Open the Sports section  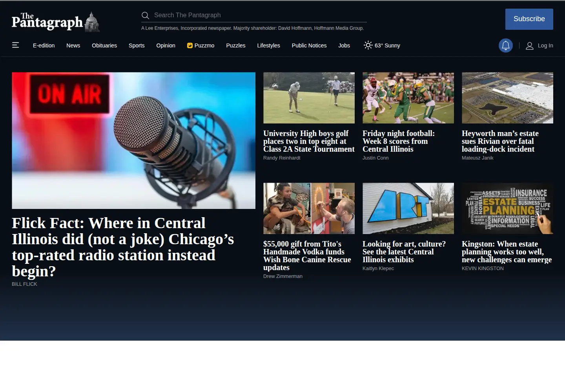tap(137, 45)
